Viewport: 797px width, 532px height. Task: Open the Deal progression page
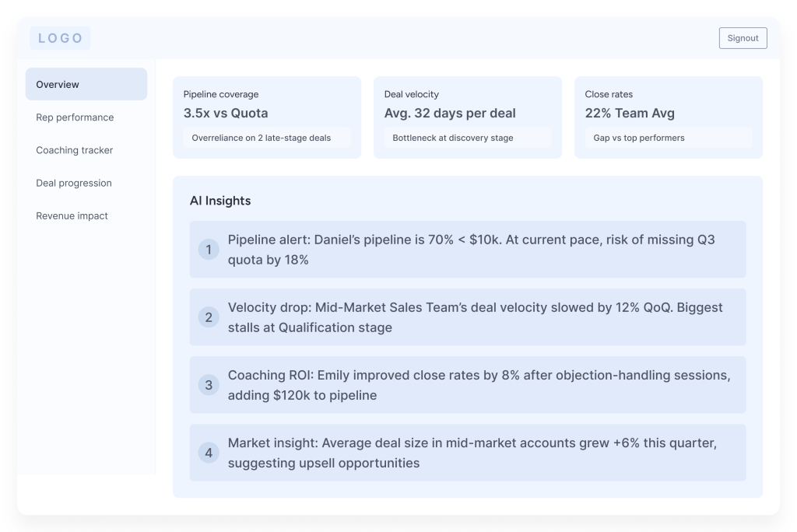point(74,183)
